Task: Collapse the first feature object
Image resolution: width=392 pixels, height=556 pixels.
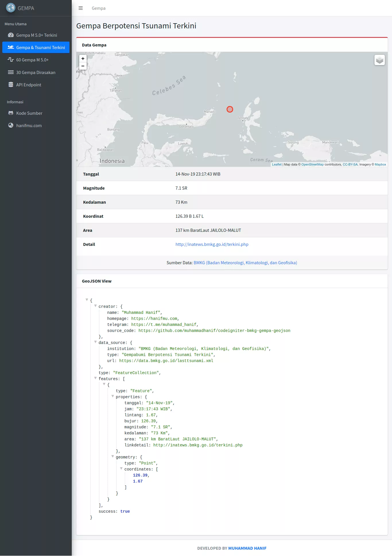Action: tap(104, 384)
